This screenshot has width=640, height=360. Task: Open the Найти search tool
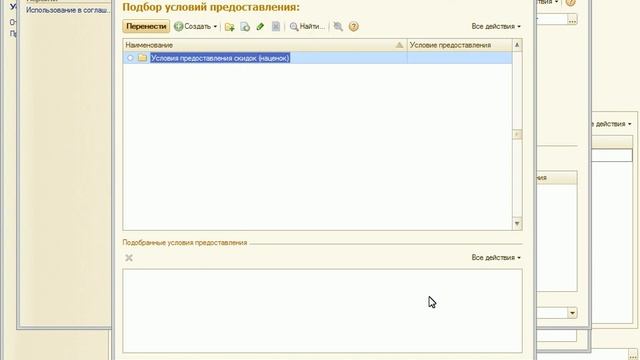point(307,27)
